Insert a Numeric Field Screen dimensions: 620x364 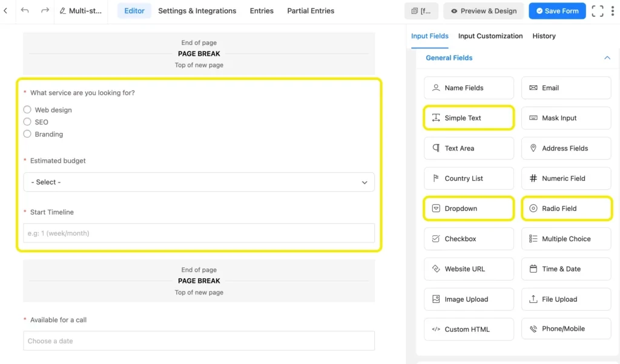coord(566,178)
